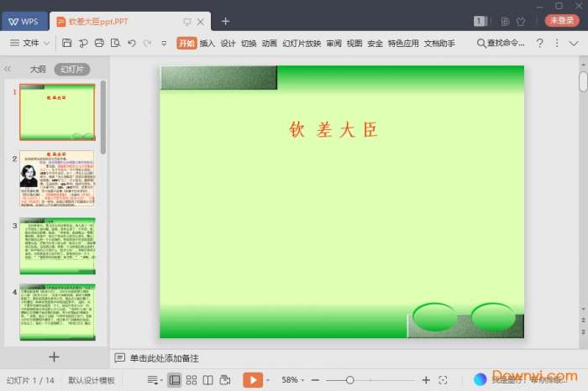Collapse the ribbon with the chevron
The width and height of the screenshot is (588, 391).
(574, 44)
